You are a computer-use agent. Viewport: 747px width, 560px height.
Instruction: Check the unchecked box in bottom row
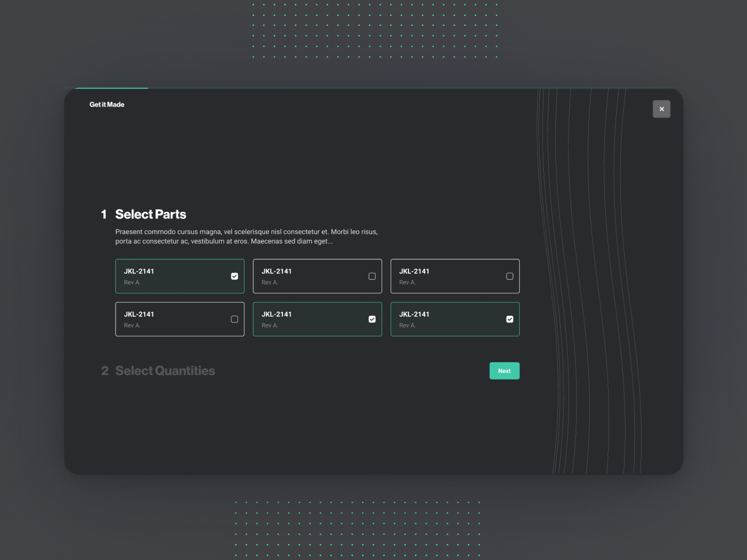coord(234,319)
